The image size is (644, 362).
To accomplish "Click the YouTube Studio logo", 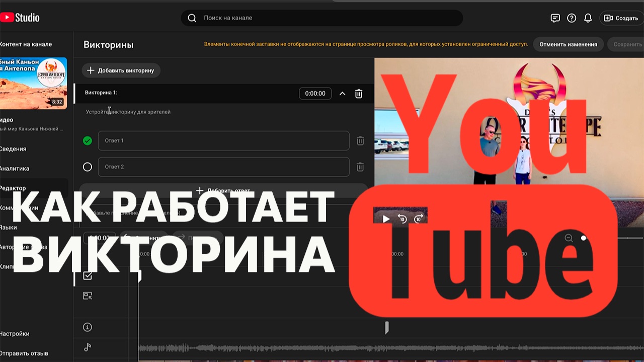I will tap(20, 18).
